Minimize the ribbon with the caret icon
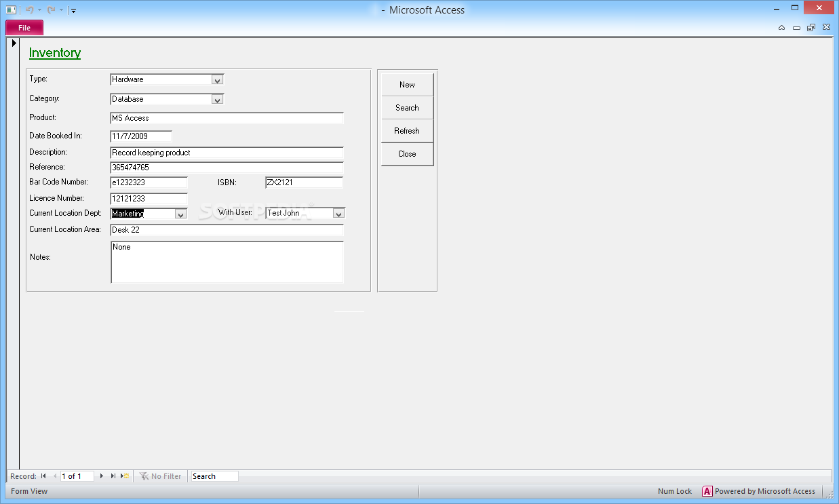Image resolution: width=839 pixels, height=504 pixels. [781, 28]
